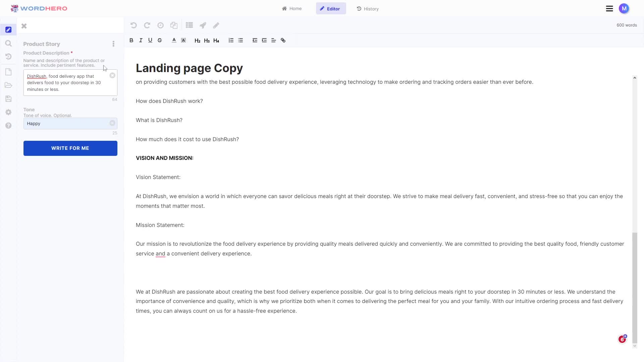644x362 pixels.
Task: Open the text color picker
Action: pos(174,40)
